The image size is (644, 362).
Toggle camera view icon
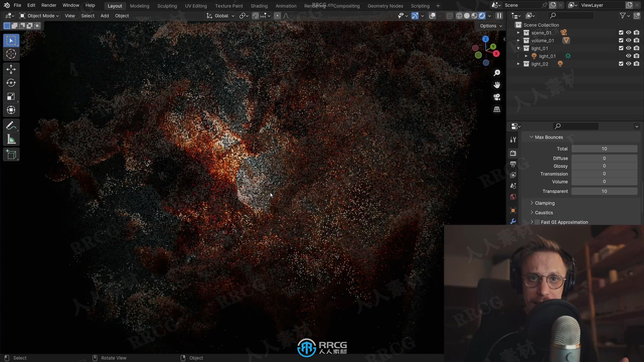[x=497, y=97]
